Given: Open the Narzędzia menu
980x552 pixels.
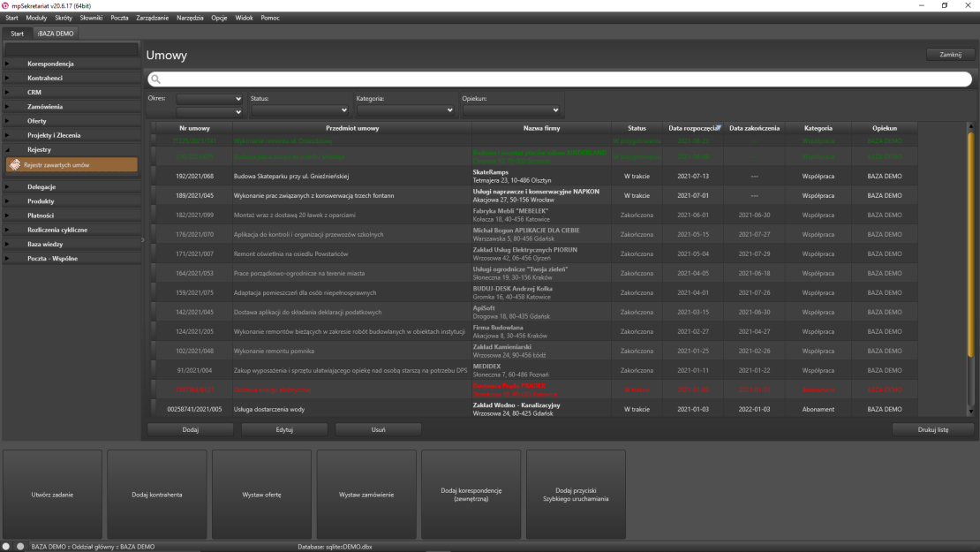Looking at the screenshot, I should [190, 19].
